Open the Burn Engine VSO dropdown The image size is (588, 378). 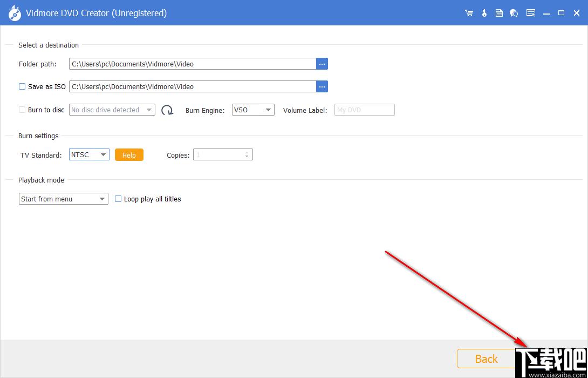click(253, 110)
